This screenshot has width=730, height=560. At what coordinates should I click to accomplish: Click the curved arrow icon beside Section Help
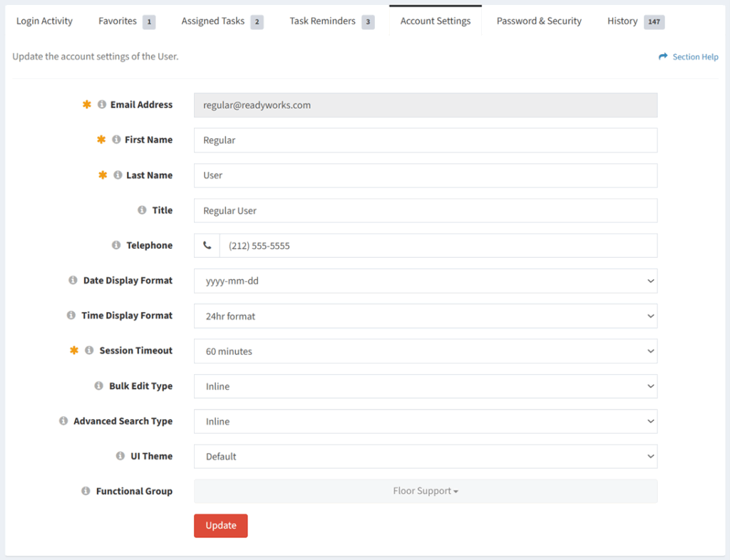tap(662, 56)
